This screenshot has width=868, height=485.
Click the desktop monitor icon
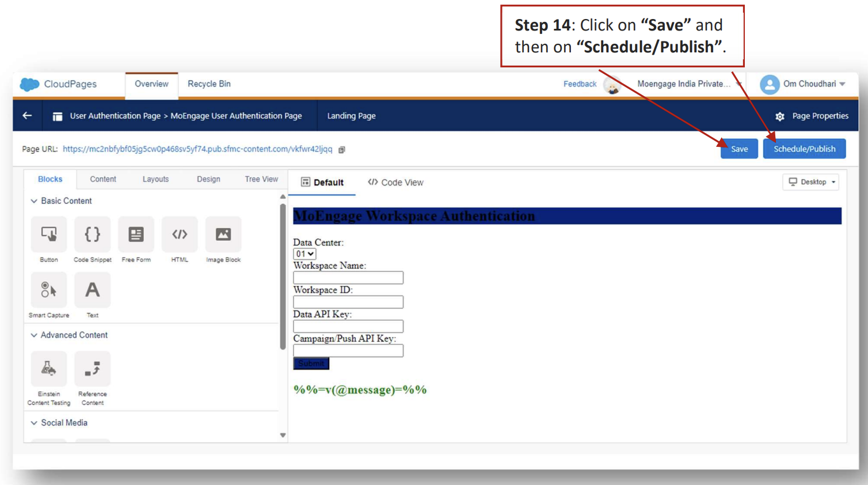(x=793, y=181)
